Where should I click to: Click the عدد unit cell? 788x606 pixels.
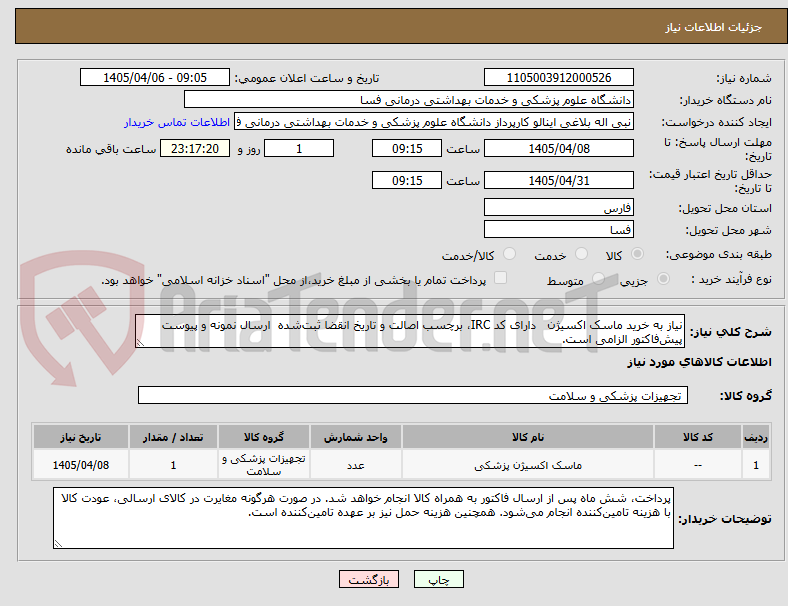click(355, 465)
